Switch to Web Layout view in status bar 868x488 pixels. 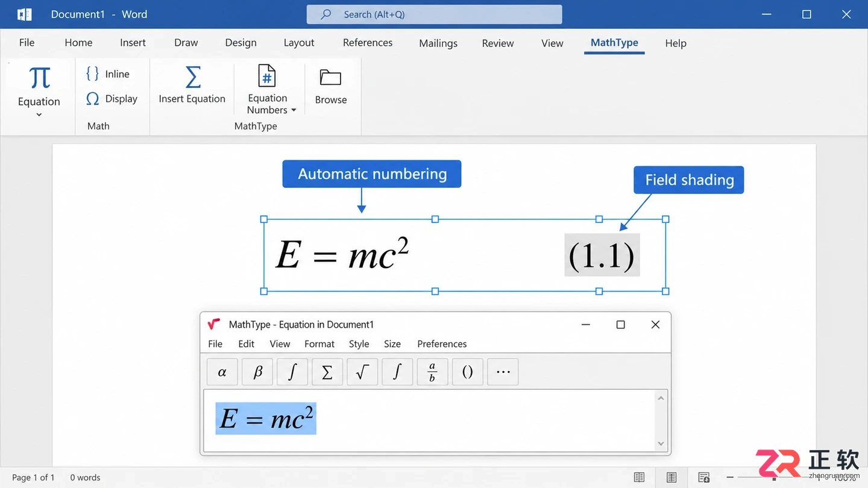704,478
